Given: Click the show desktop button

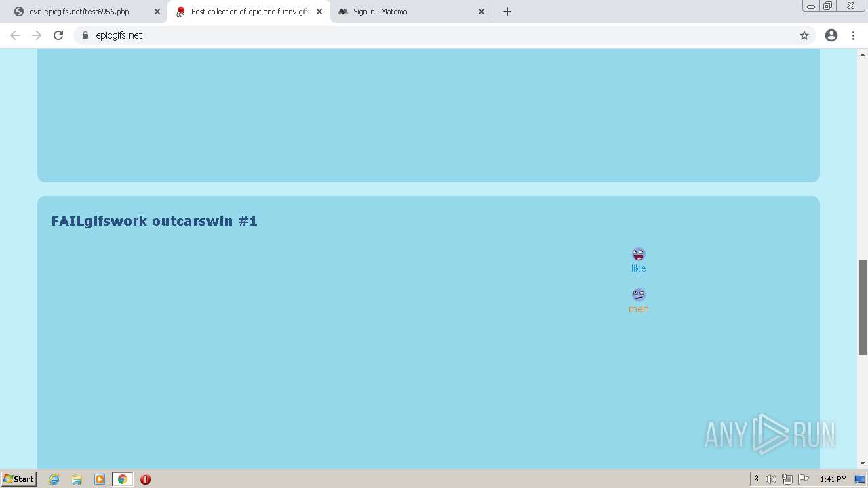Looking at the screenshot, I should point(860,479).
